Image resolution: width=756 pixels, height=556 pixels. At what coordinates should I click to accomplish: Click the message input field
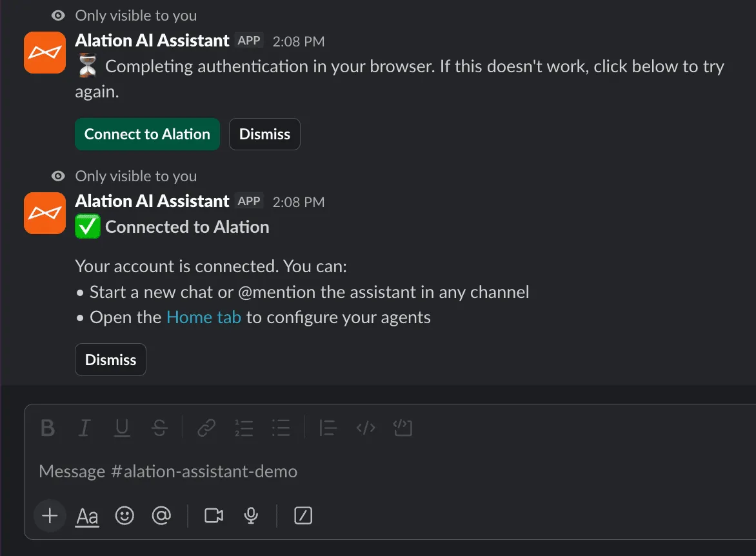[x=258, y=471]
